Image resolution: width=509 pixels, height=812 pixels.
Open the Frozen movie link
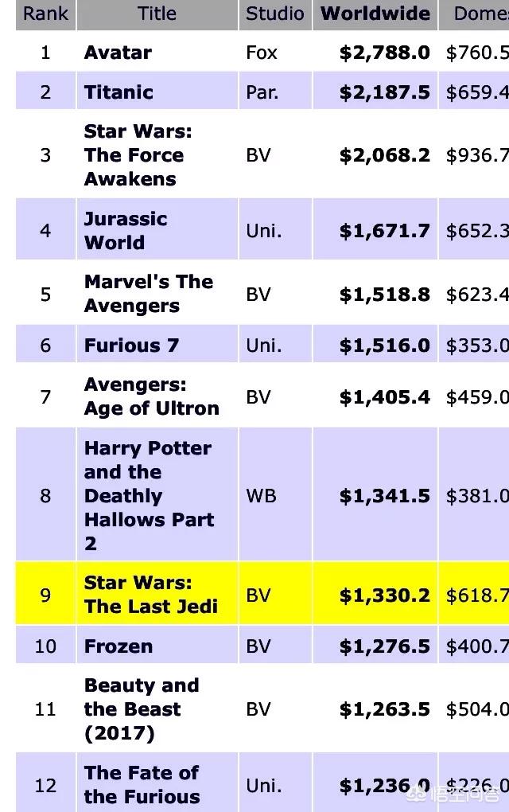pyautogui.click(x=119, y=646)
